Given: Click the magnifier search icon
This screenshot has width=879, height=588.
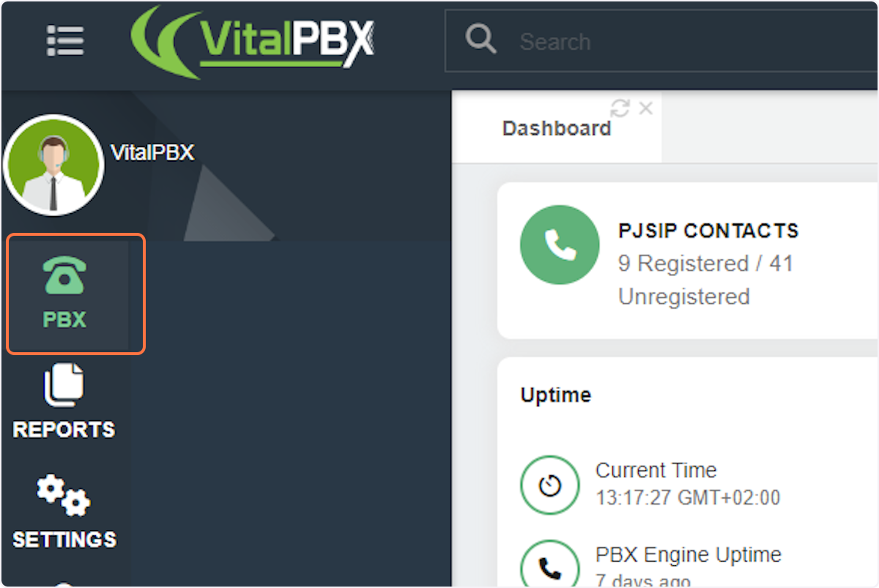Looking at the screenshot, I should tap(481, 39).
